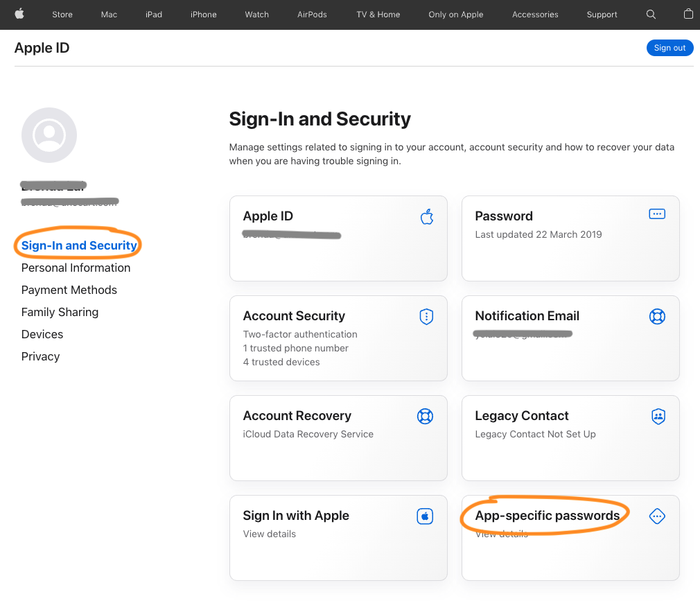Screen dimensions: 700x601
Task: Select Sign-In and Security in the sidebar
Action: 79,245
